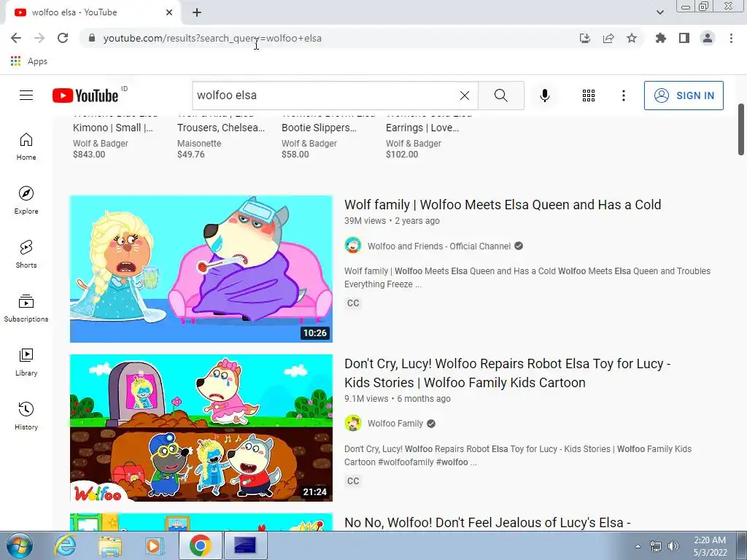
Task: Share this page icon in address bar
Action: click(608, 38)
